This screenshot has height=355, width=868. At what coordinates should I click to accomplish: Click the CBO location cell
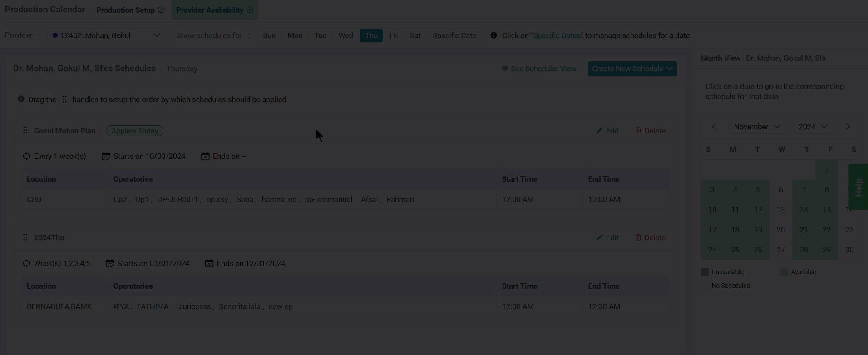click(x=65, y=199)
